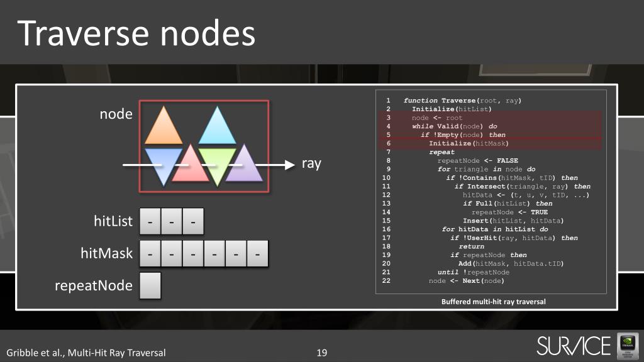Click code line 'hitData <- (t, u, v, tID, ...)'

tap(526, 195)
